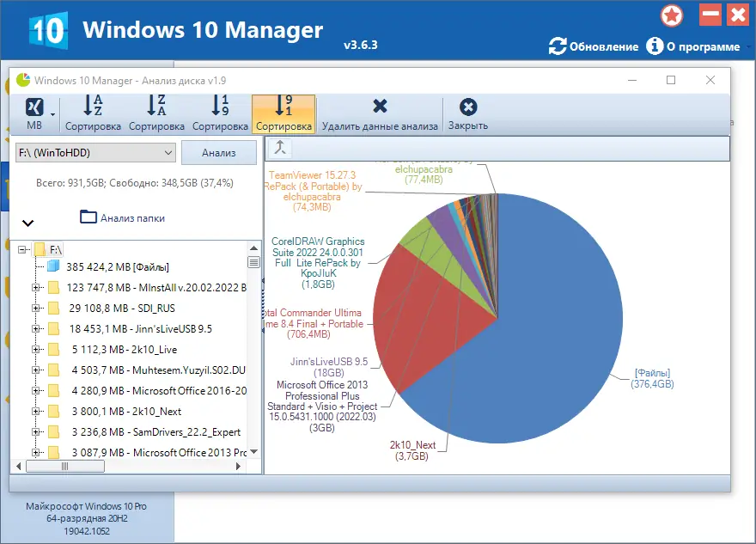756x544 pixels.
Task: Click the total and free space text
Action: 135,183
